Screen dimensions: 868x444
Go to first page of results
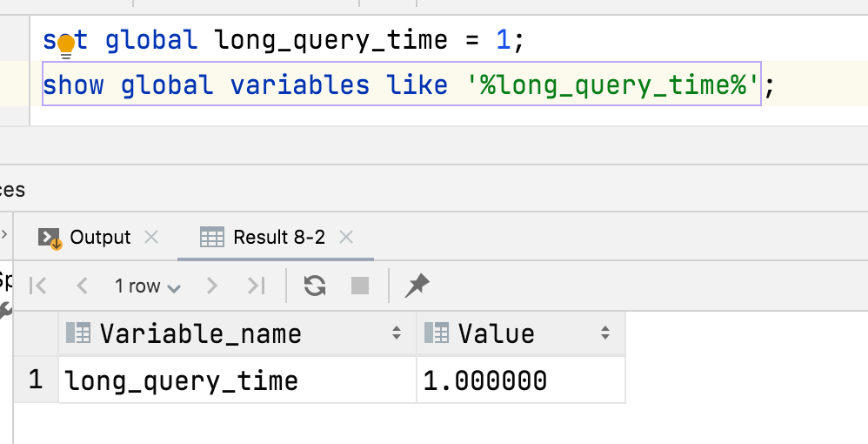pyautogui.click(x=37, y=286)
